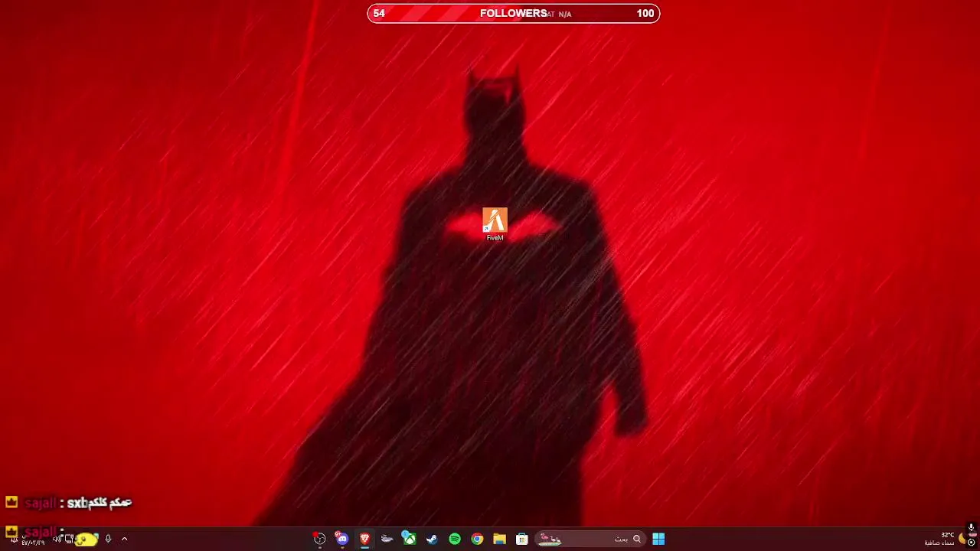
Task: Click the volume tray icon
Action: [x=57, y=539]
